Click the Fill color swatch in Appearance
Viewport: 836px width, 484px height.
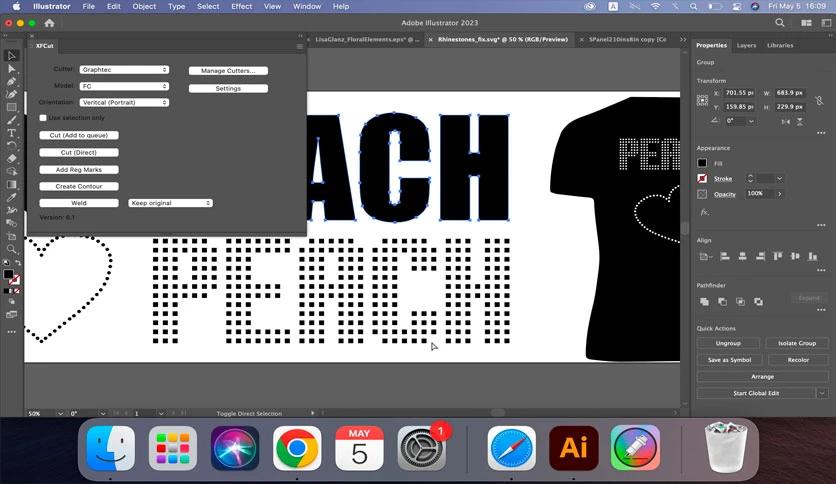pyautogui.click(x=702, y=163)
